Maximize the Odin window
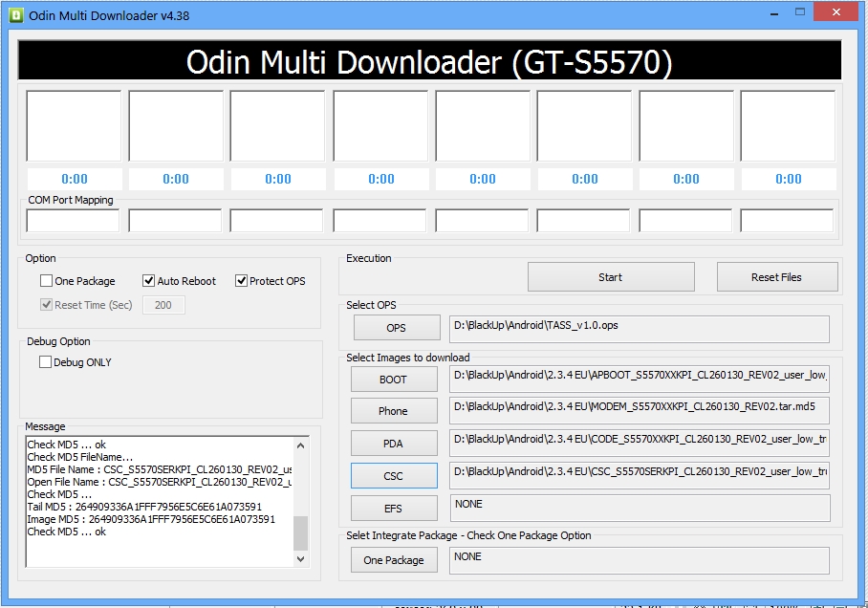This screenshot has height=608, width=868. pos(800,12)
